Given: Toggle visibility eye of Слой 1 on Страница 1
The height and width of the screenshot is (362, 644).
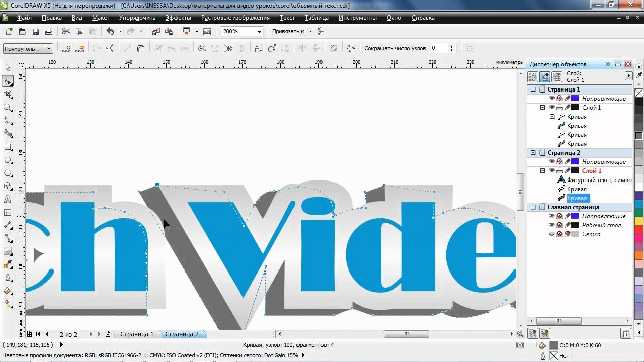Looking at the screenshot, I should (x=551, y=108).
